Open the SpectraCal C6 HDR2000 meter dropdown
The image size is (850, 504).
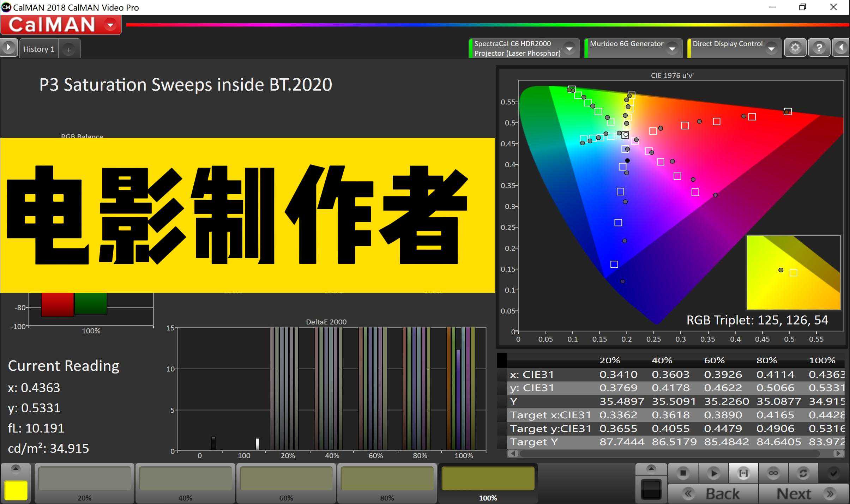(569, 48)
